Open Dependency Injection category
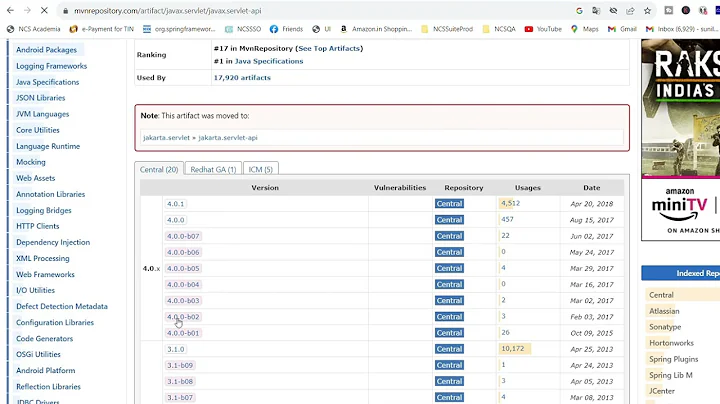The width and height of the screenshot is (720, 404). [53, 242]
